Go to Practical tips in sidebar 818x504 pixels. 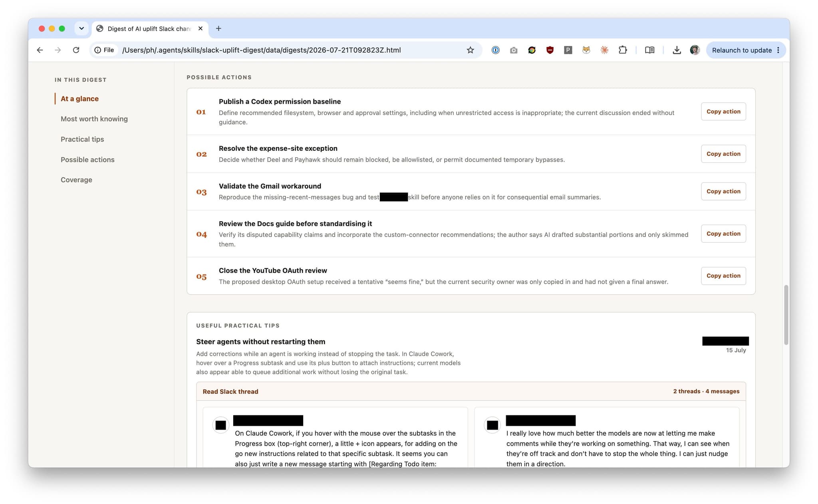82,139
